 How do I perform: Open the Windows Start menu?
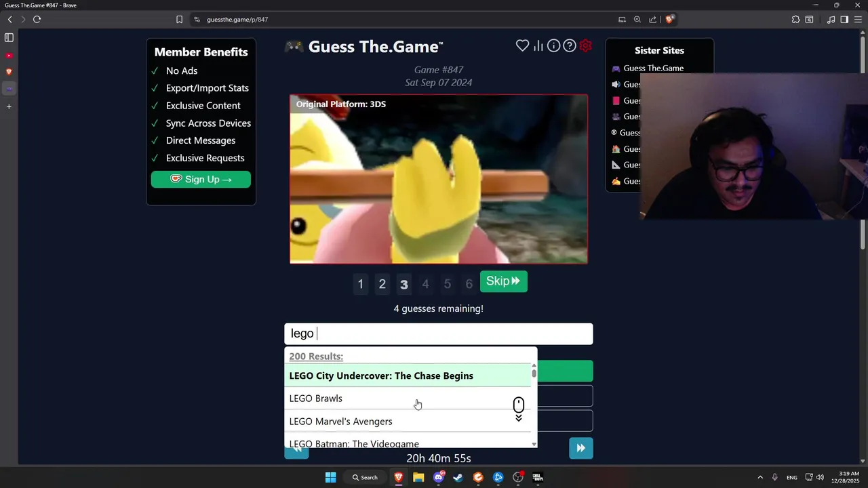click(330, 477)
